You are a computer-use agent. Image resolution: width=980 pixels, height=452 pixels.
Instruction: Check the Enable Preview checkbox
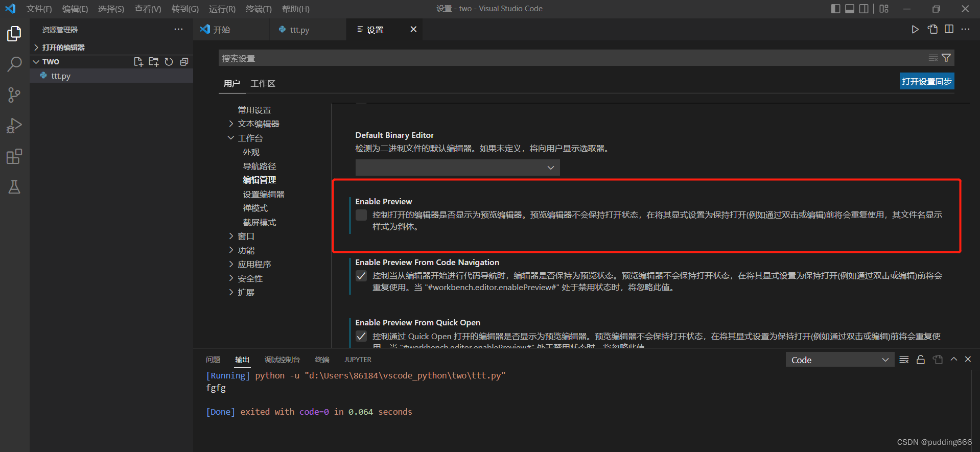coord(361,215)
